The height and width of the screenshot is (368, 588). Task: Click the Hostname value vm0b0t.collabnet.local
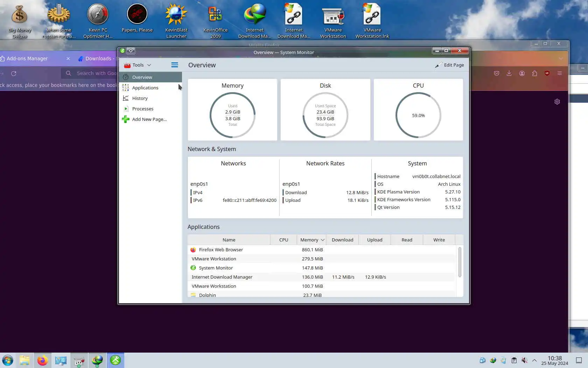(436, 176)
